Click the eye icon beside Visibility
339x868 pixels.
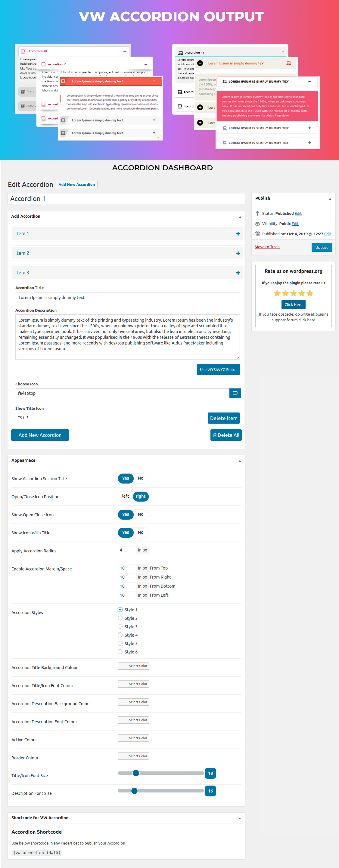pyautogui.click(x=257, y=224)
